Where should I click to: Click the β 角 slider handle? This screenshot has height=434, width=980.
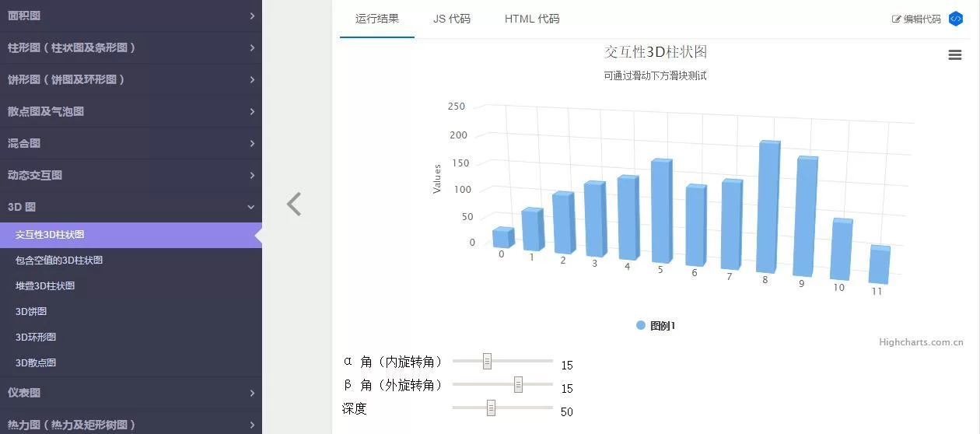click(x=518, y=384)
